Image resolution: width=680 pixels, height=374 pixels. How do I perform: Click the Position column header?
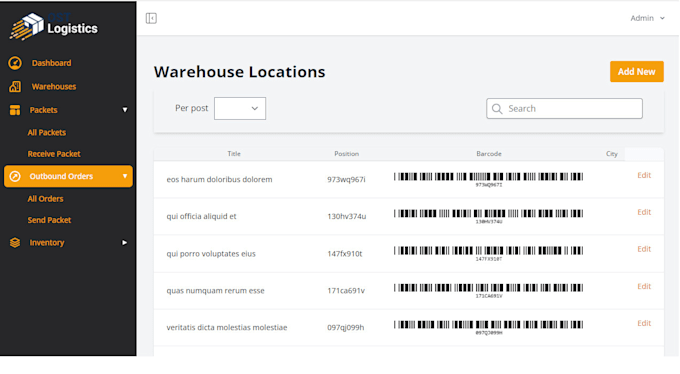coord(347,154)
